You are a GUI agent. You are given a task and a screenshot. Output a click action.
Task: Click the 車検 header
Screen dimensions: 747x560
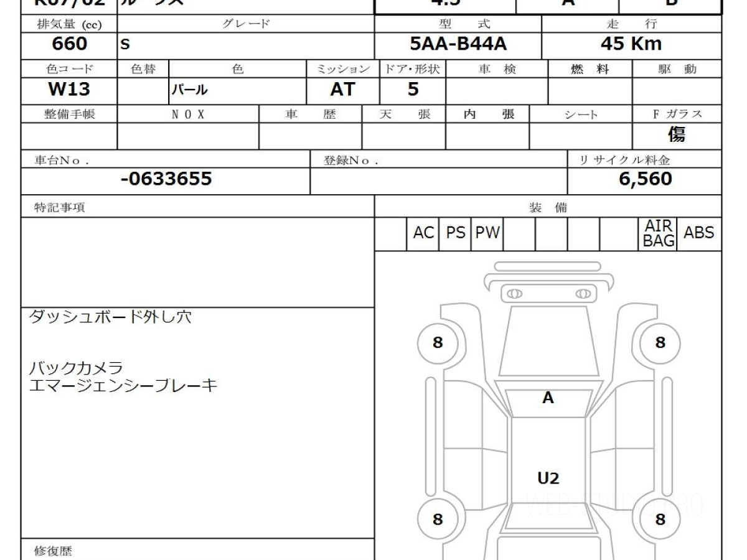pos(497,69)
